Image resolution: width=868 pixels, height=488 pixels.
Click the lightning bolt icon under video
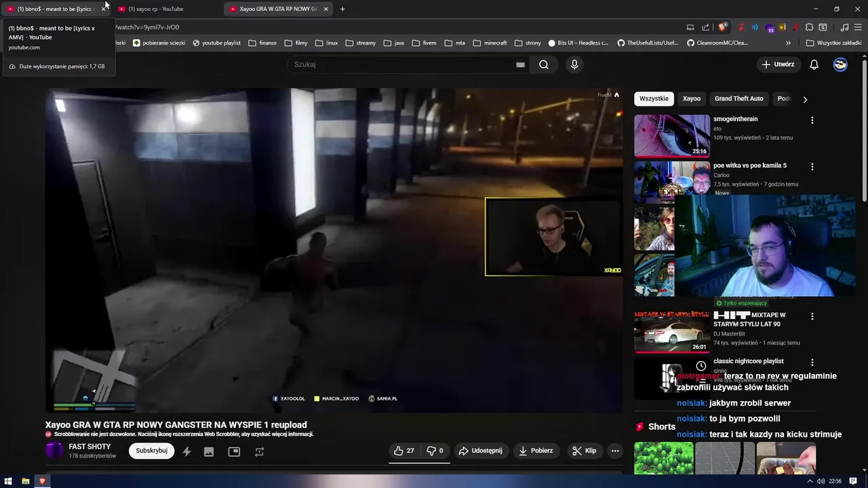[186, 451]
